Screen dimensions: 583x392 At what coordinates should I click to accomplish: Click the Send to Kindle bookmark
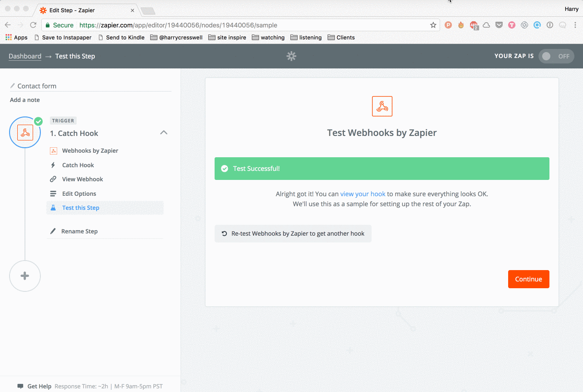(121, 38)
